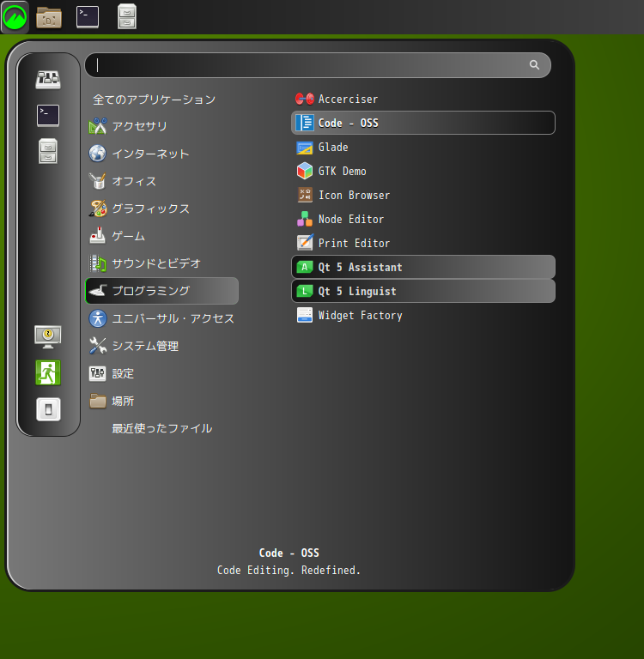Open ユニバーサル・アクセス category
This screenshot has width=644, height=659.
tap(162, 318)
